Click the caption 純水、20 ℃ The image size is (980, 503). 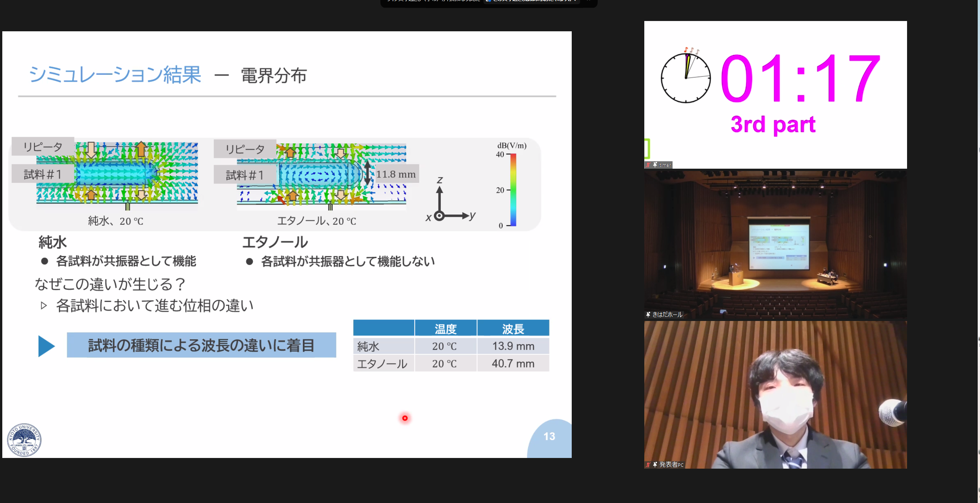pos(116,221)
